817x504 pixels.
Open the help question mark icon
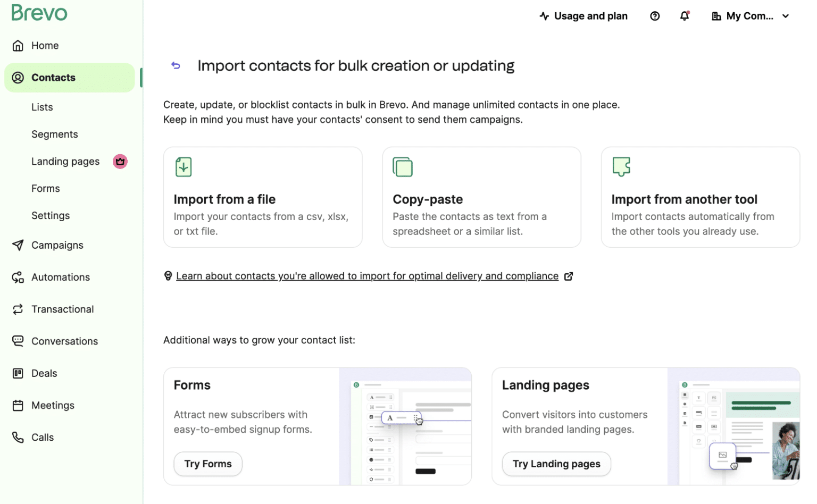tap(655, 16)
